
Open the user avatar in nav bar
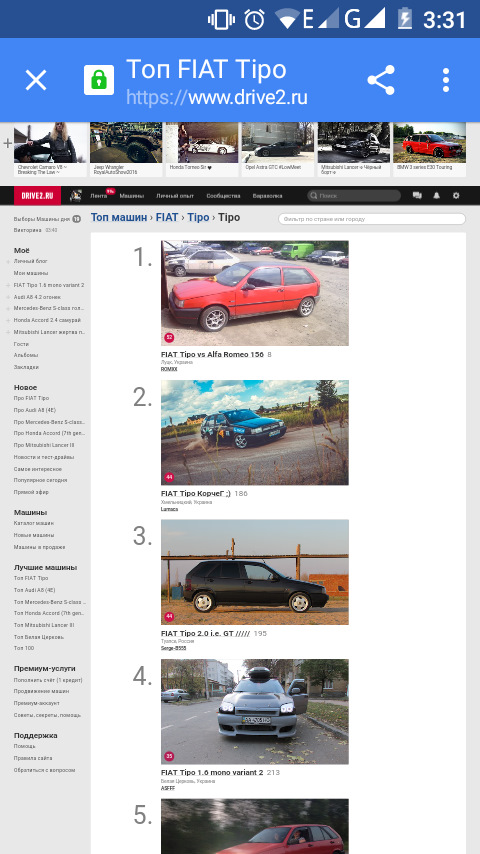(76, 196)
